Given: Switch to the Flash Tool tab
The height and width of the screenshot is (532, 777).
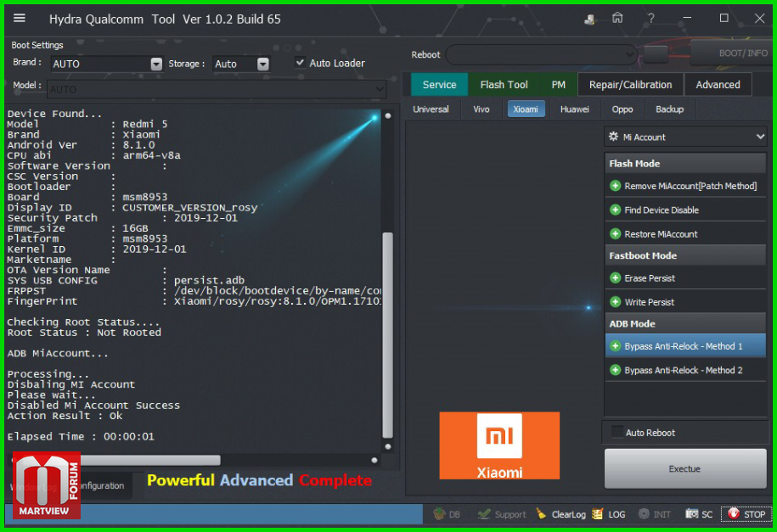Looking at the screenshot, I should 504,85.
